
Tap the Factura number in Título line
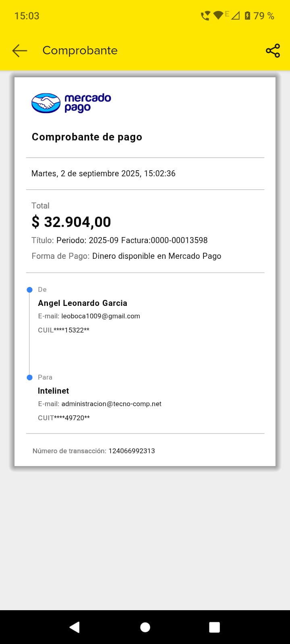coord(179,240)
